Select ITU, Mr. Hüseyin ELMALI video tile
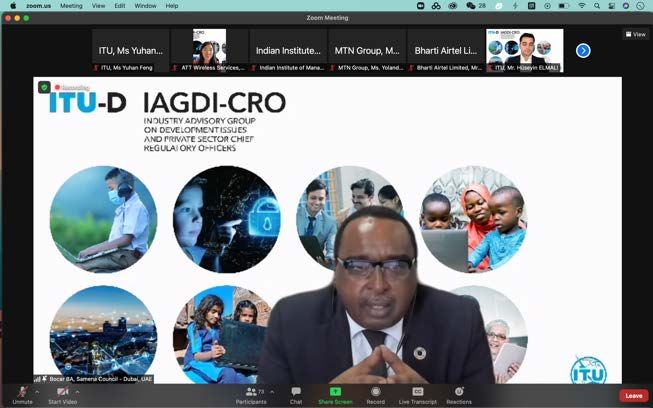The image size is (653, 408). (x=525, y=50)
